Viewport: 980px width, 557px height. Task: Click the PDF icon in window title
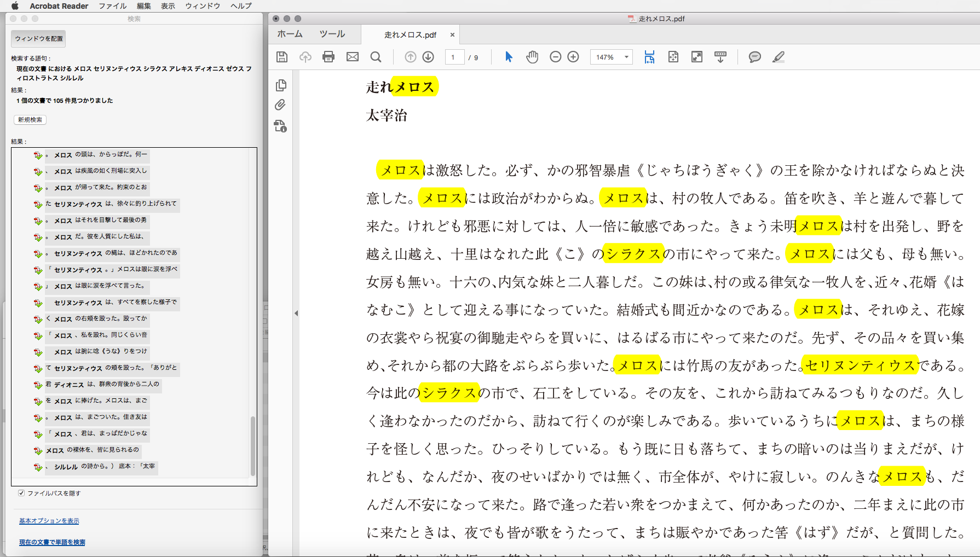click(x=632, y=19)
